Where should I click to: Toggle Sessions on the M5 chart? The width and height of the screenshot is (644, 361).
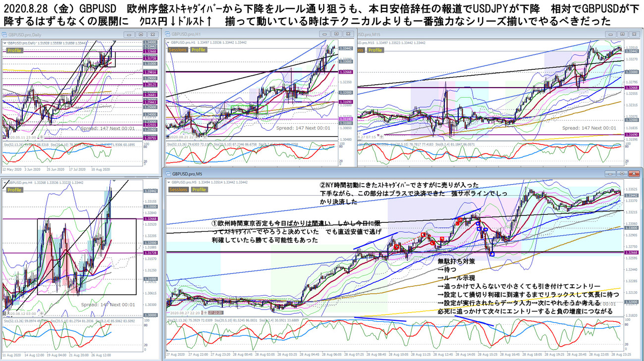178,190
